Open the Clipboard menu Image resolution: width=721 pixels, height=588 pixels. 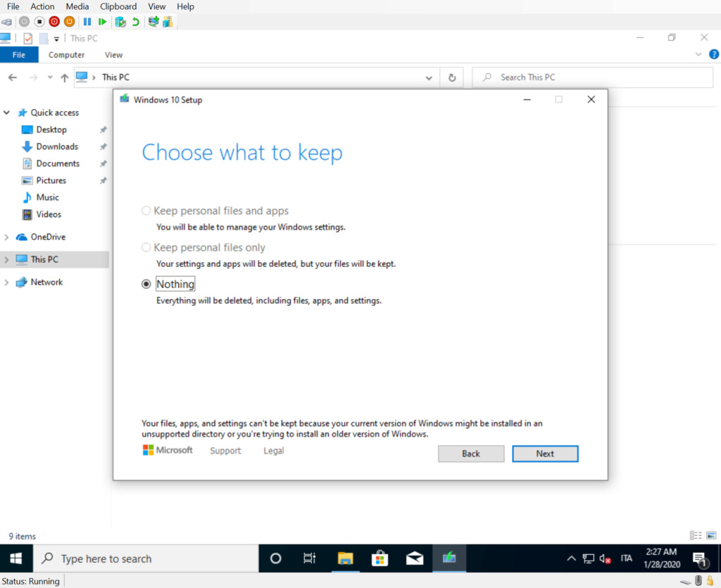pyautogui.click(x=118, y=6)
